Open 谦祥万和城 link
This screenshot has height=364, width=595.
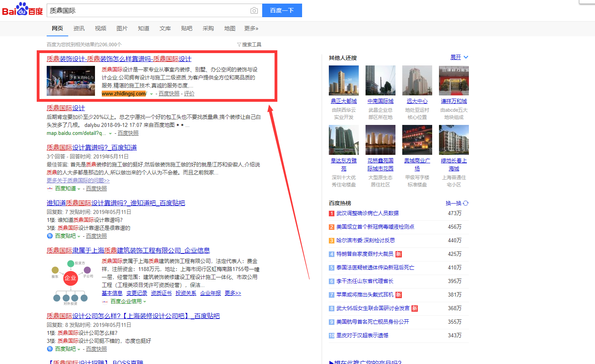(x=454, y=101)
